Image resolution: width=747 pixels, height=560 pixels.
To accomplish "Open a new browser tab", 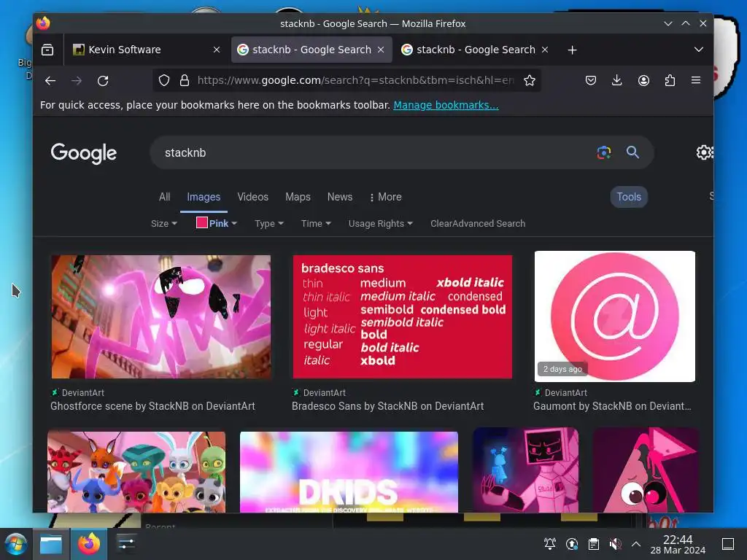I will (x=572, y=50).
